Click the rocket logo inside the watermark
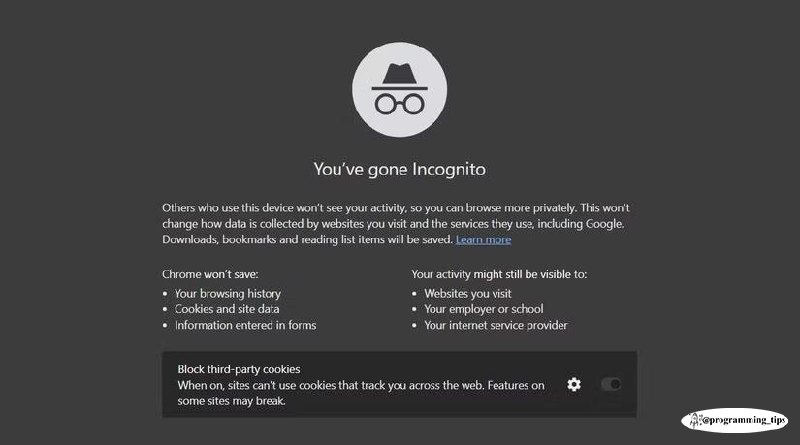This screenshot has height=445, width=800. tap(695, 420)
